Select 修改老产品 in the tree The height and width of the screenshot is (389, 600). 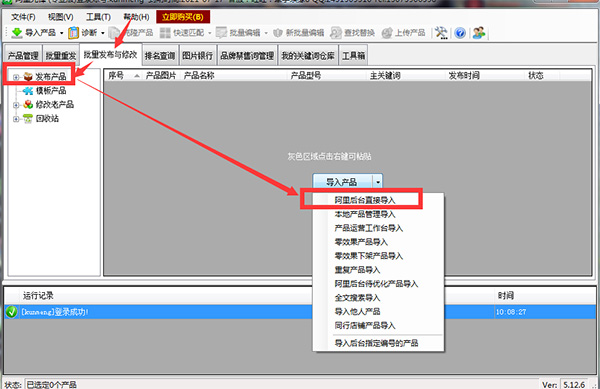pyautogui.click(x=54, y=104)
